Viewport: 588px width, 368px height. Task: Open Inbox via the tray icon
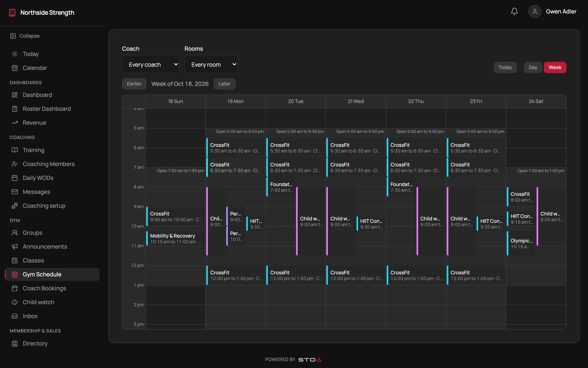(15, 316)
